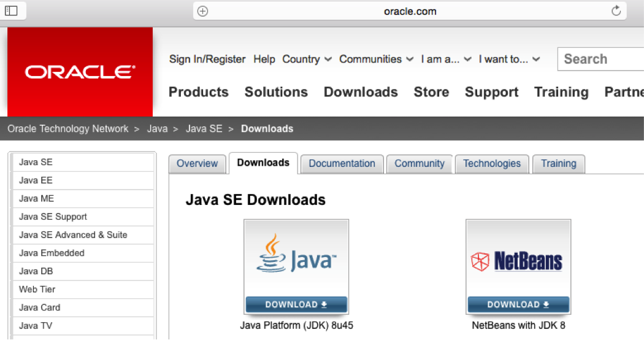The width and height of the screenshot is (644, 340).
Task: Switch to the Documentation tab
Action: tap(342, 164)
